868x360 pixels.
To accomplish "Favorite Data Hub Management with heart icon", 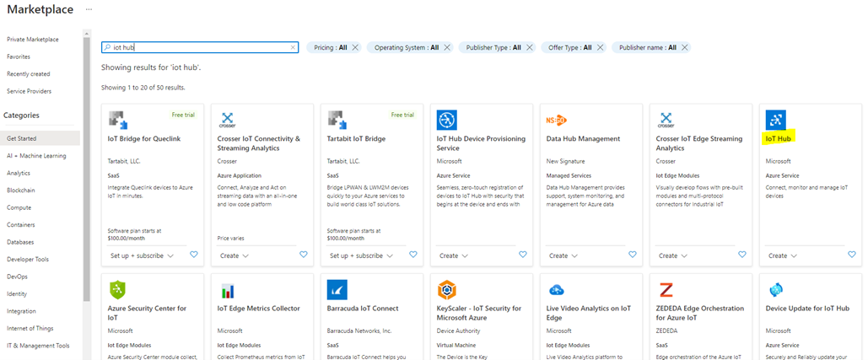I will pyautogui.click(x=632, y=255).
